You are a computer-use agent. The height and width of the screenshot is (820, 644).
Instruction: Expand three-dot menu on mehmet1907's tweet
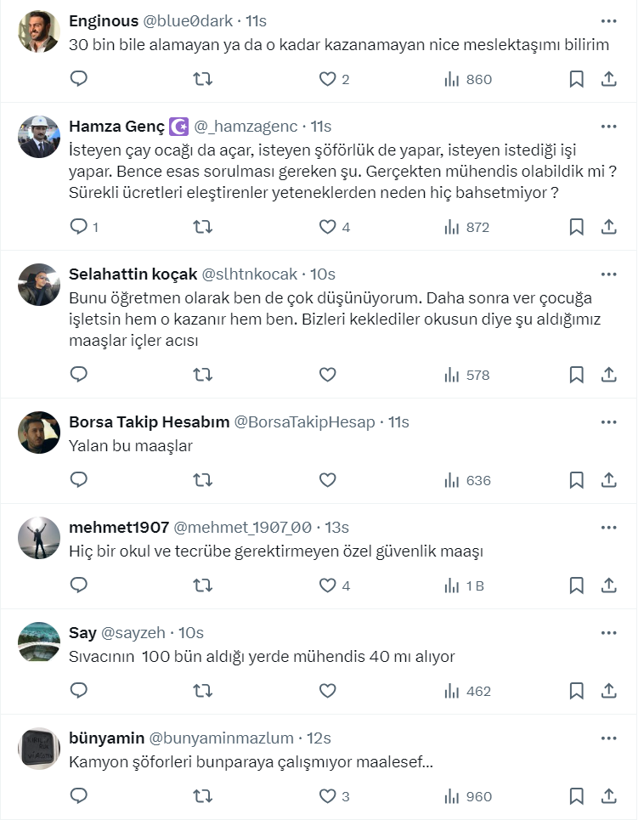(608, 527)
